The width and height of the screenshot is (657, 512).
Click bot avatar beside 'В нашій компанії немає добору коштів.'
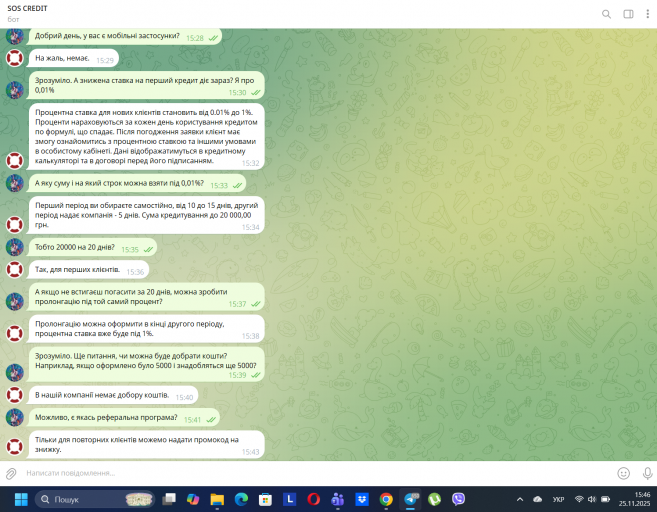(x=15, y=395)
